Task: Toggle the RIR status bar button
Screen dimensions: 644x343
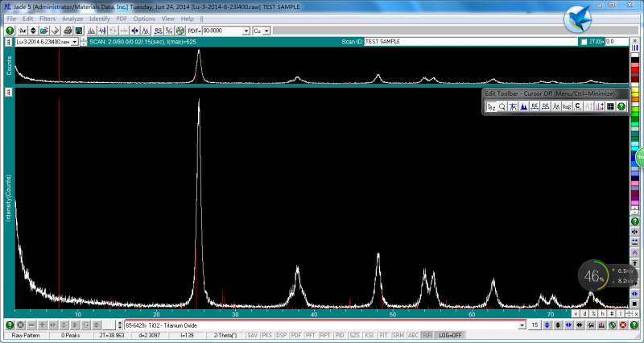Action: coord(427,335)
